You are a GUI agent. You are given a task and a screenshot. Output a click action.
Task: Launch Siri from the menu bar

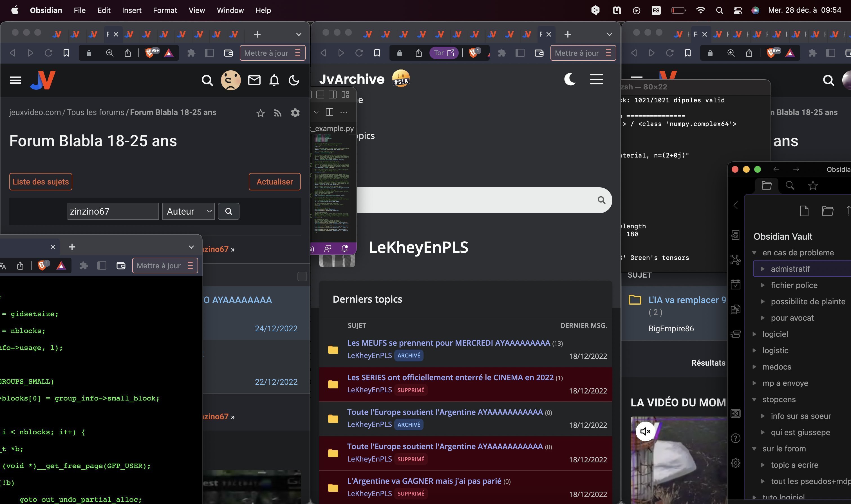[755, 10]
